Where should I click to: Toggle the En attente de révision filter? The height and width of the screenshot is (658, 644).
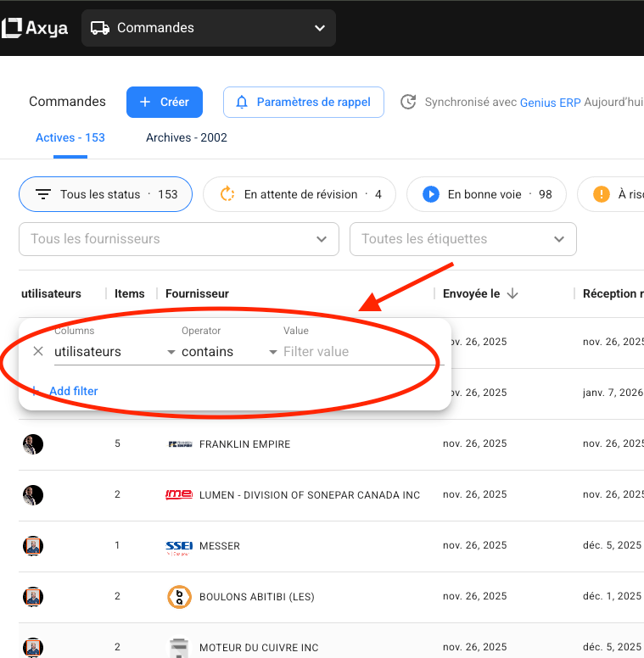[x=300, y=194]
